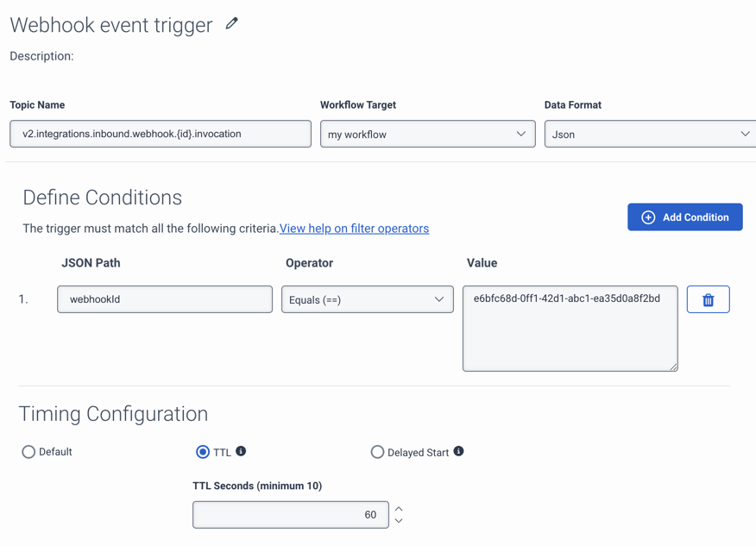Open View help on filter operators link
Viewport: 756px width, 546px height.
tap(353, 229)
